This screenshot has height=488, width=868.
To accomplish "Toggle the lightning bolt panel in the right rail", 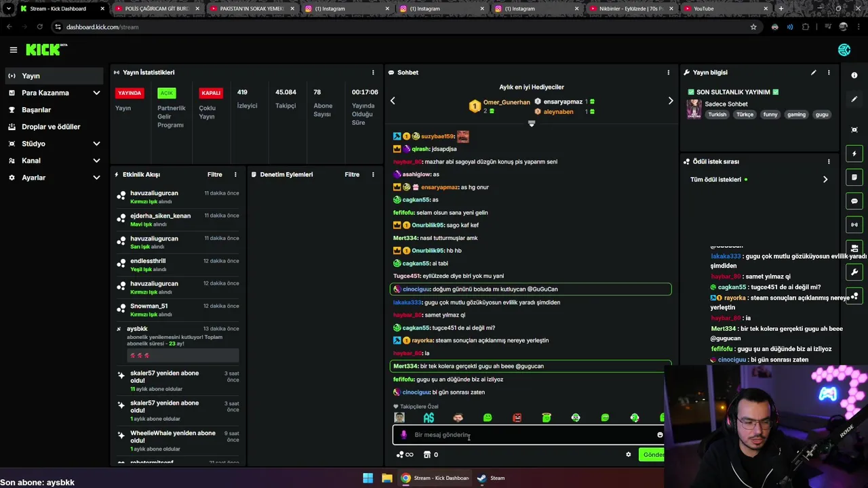I will (854, 154).
